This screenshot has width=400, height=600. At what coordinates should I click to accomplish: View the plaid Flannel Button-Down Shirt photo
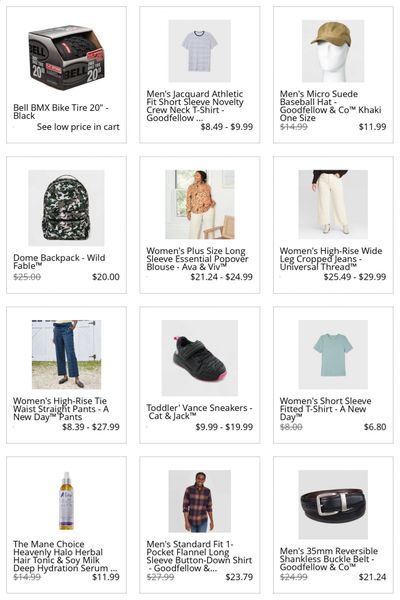[199, 501]
